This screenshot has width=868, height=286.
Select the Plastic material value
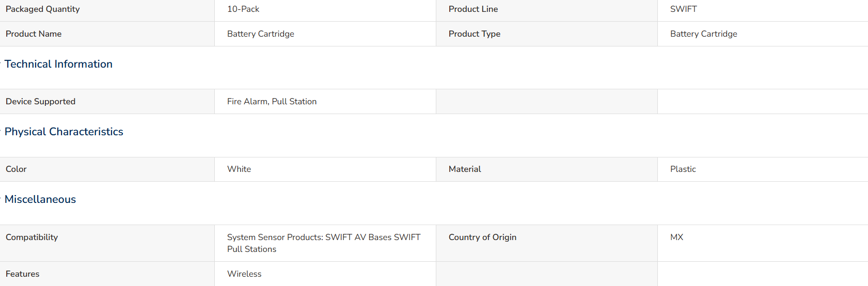click(683, 169)
